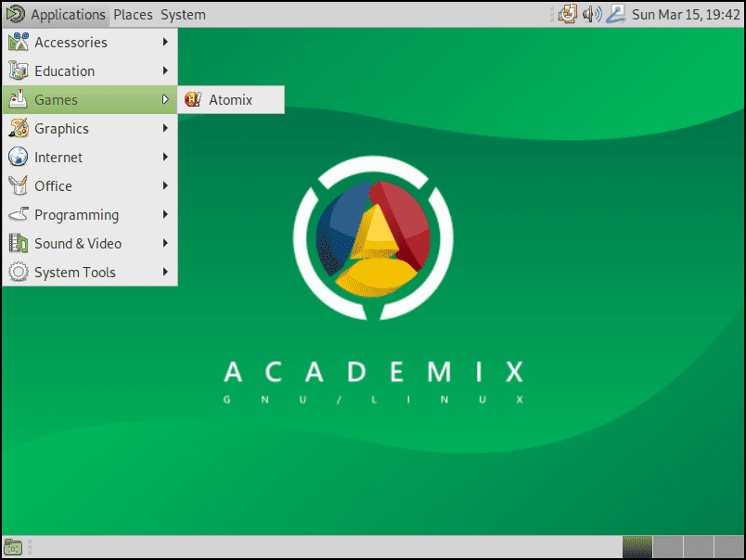Viewport: 746px width, 560px height.
Task: Open the clipboard tray icon
Action: click(x=567, y=14)
